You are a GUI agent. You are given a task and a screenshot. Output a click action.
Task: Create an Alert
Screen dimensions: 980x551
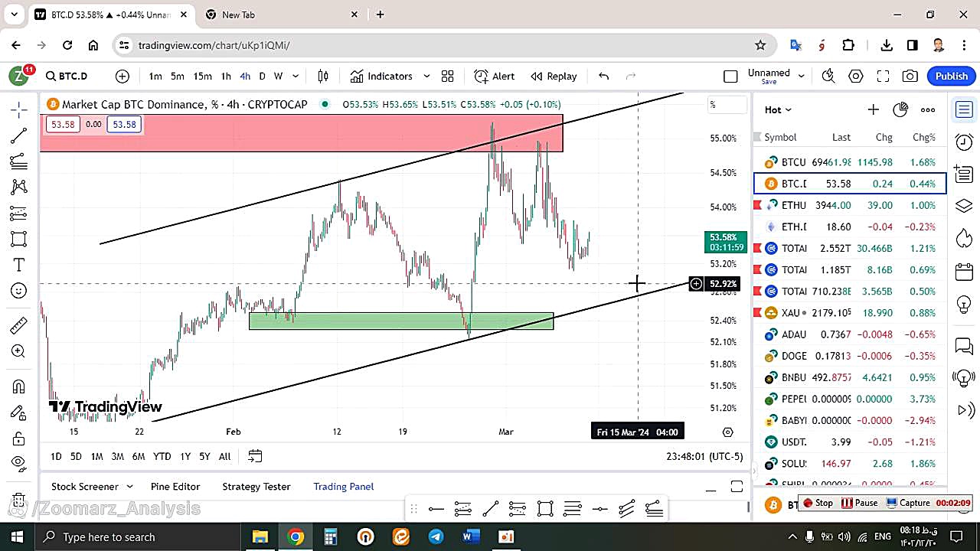[495, 76]
